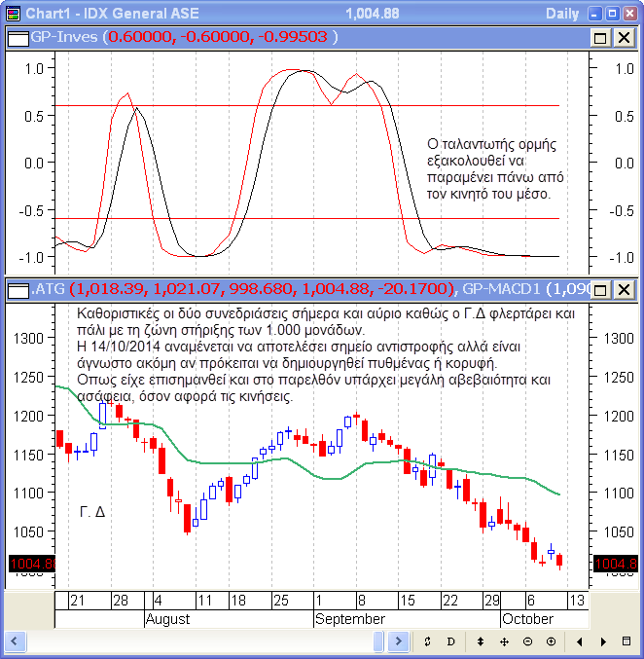Click the 'Daily' label in title bar
The height and width of the screenshot is (659, 644).
pos(561,13)
